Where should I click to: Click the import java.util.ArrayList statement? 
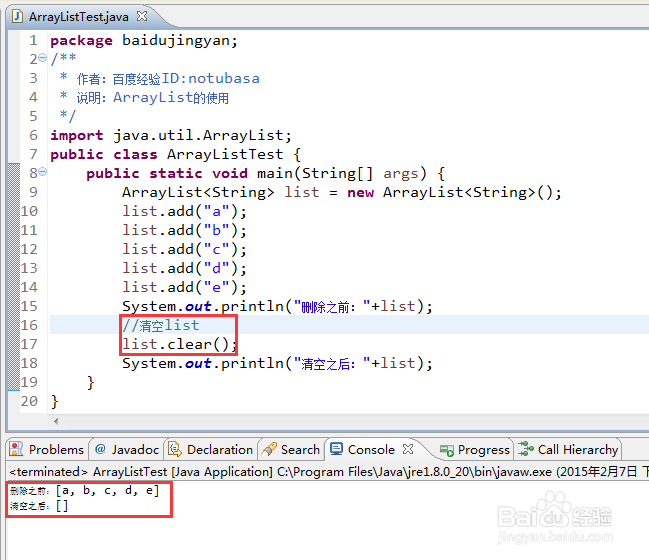[171, 135]
